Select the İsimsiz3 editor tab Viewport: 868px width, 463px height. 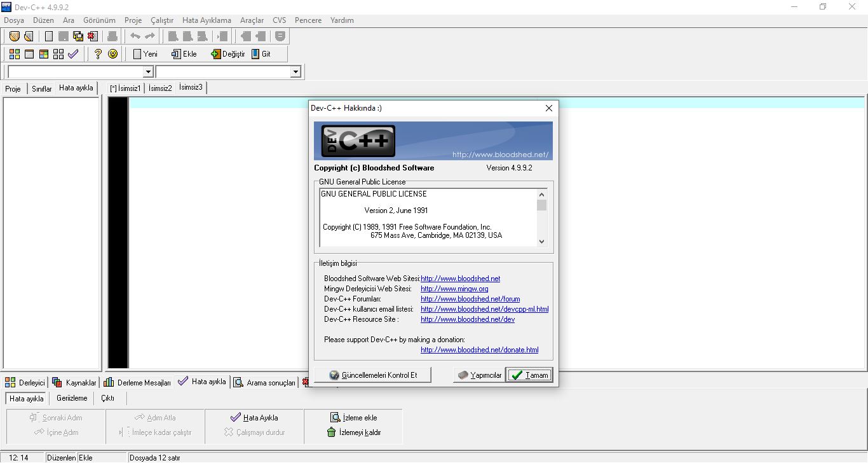tap(191, 87)
